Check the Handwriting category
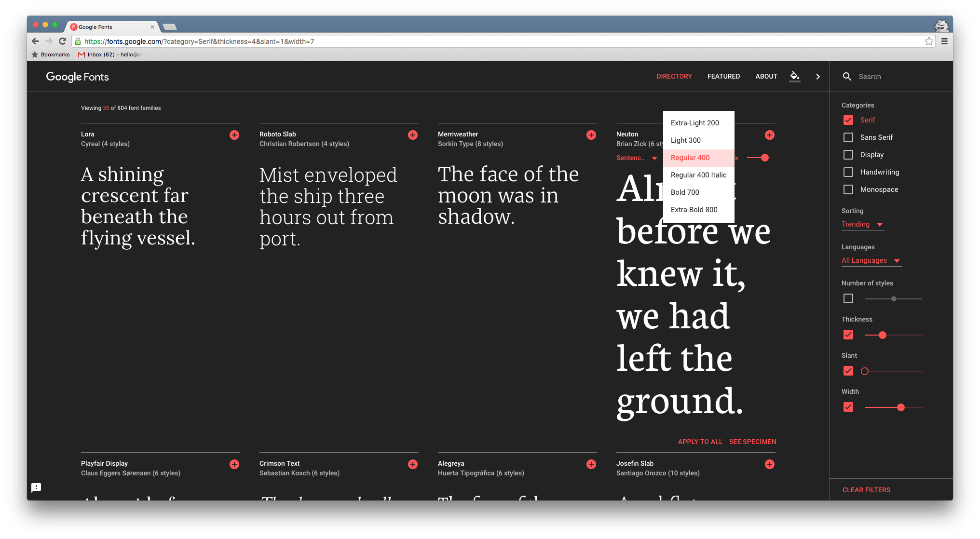 pos(848,172)
